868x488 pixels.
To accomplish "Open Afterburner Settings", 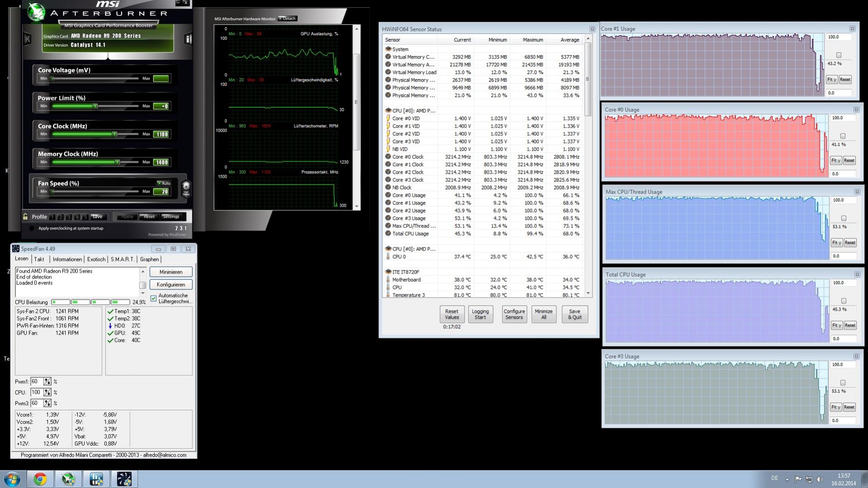I will click(x=171, y=217).
